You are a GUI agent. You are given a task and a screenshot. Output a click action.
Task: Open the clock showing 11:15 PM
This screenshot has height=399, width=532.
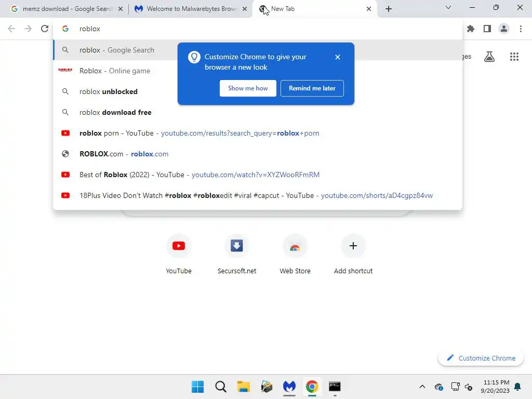(x=495, y=387)
